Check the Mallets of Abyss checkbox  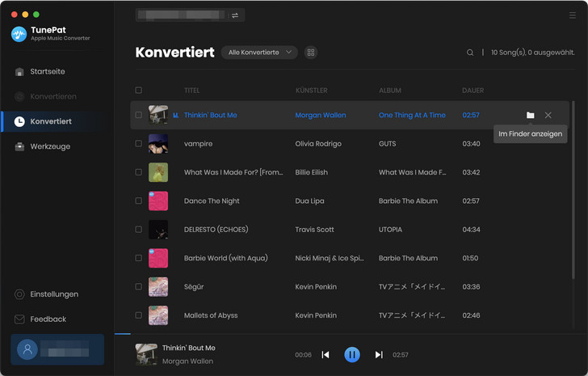pos(138,315)
